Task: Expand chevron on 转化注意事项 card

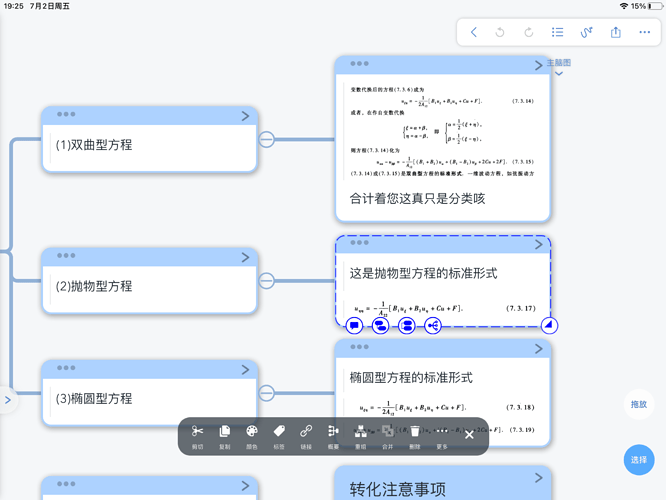Action: pos(539,478)
